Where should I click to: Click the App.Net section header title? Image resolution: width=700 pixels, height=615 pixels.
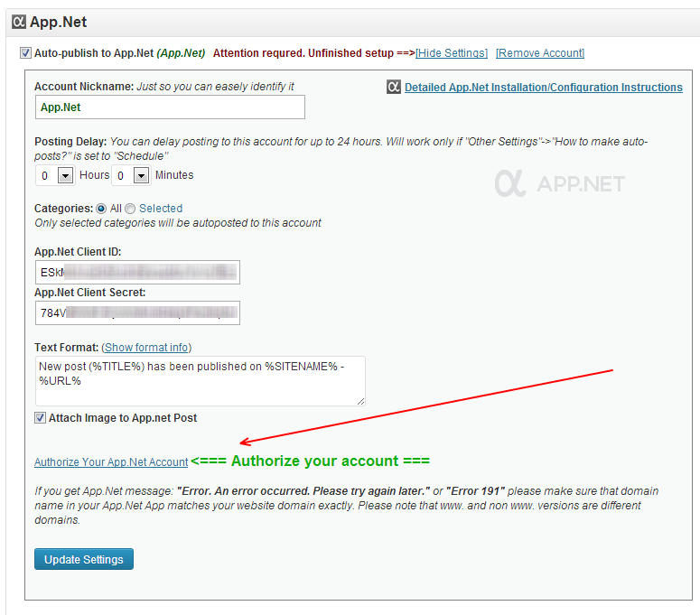point(58,22)
